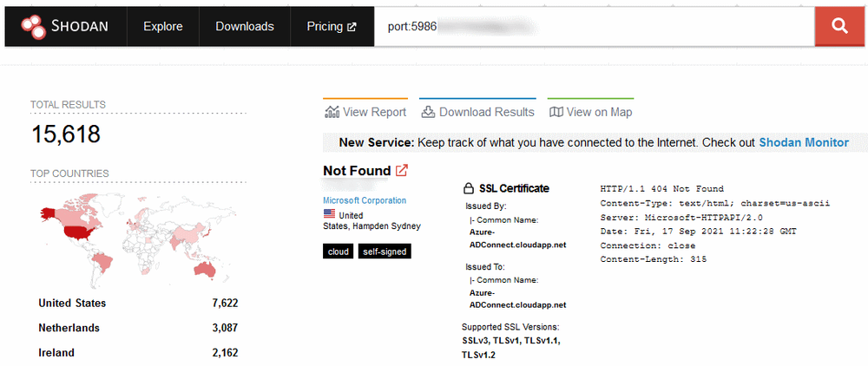Select the self-signed tag
868x366 pixels.
click(384, 252)
